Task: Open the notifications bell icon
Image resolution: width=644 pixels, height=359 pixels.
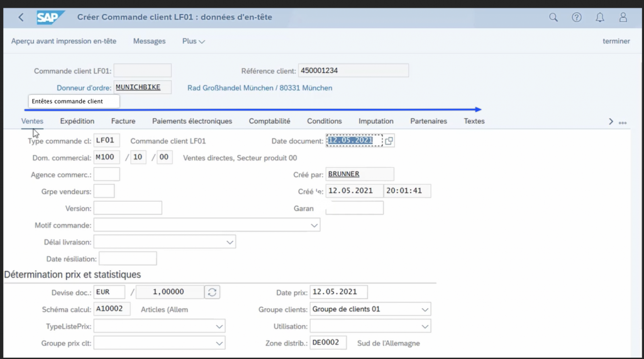Action: point(600,18)
